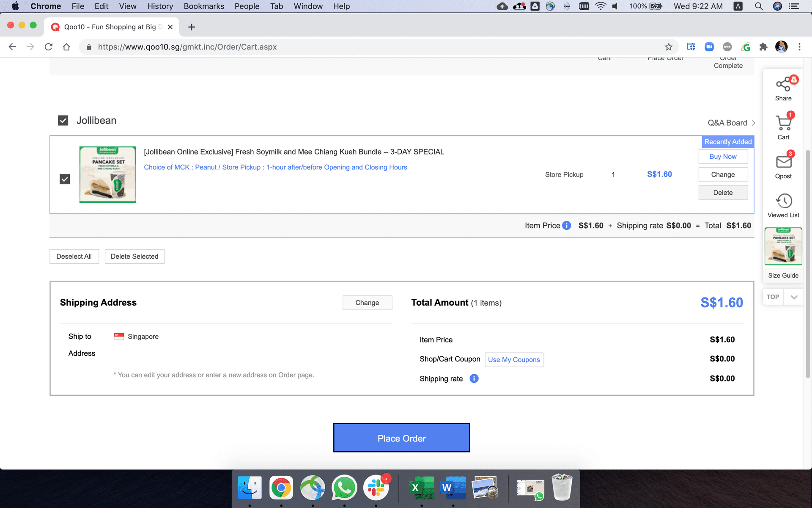Change the Shipping Address
812x508 pixels.
pos(367,303)
